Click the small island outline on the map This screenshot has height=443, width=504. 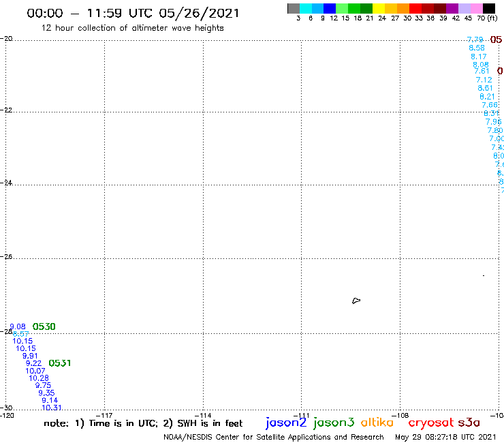click(x=356, y=301)
